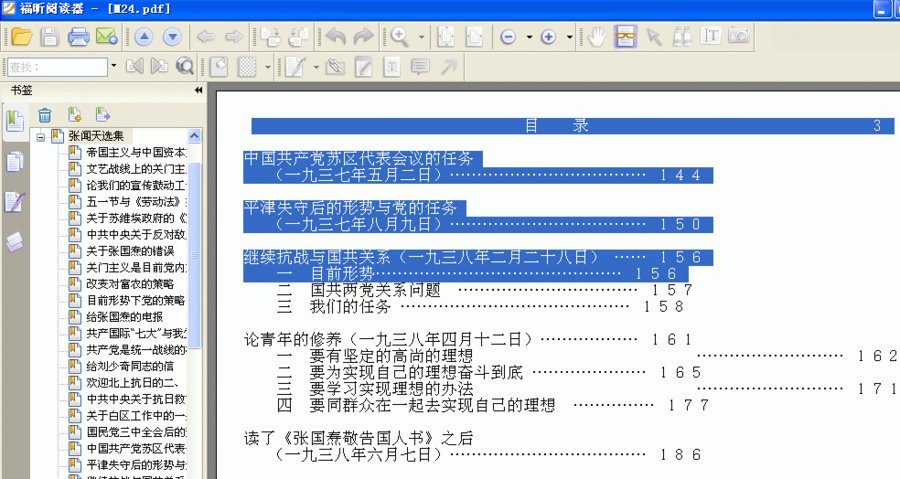Add a note with the note tool
The width and height of the screenshot is (900, 479).
(363, 67)
